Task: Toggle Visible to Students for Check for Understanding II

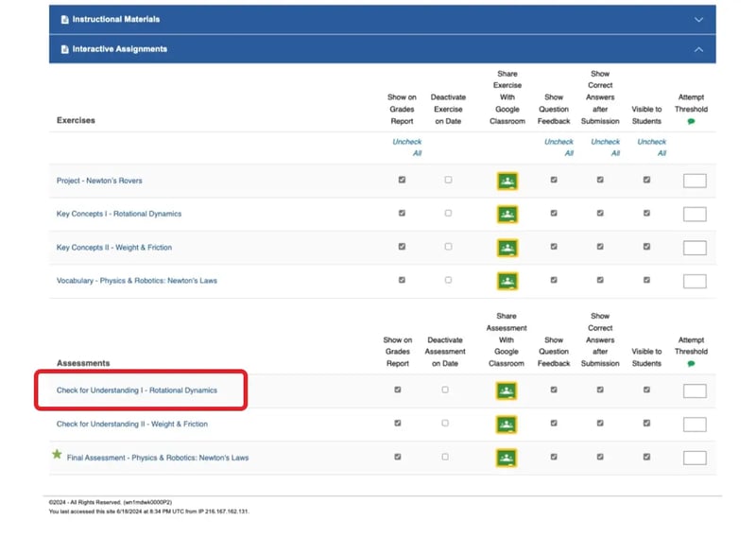Action: point(646,424)
